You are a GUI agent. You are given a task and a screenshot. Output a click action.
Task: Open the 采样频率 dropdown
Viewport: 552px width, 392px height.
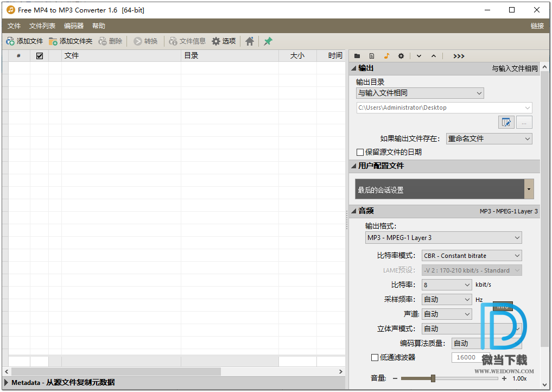(x=446, y=300)
